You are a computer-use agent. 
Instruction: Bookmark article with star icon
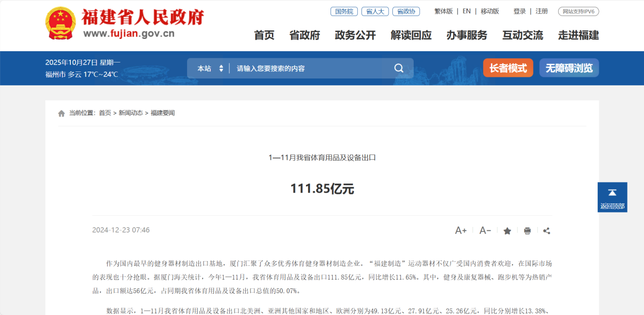tap(508, 231)
